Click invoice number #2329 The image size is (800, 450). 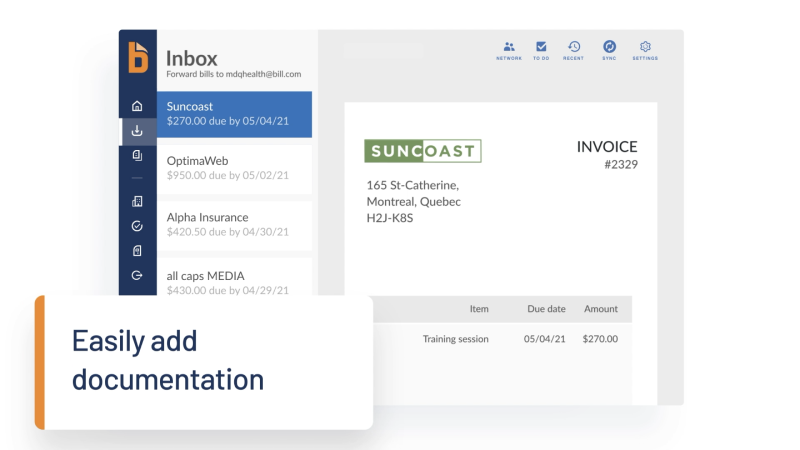[x=621, y=164]
